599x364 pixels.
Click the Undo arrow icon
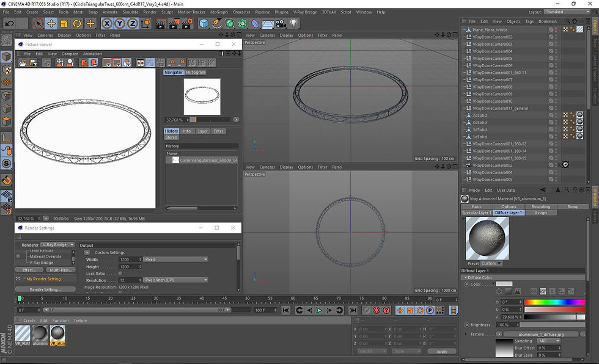click(x=9, y=24)
